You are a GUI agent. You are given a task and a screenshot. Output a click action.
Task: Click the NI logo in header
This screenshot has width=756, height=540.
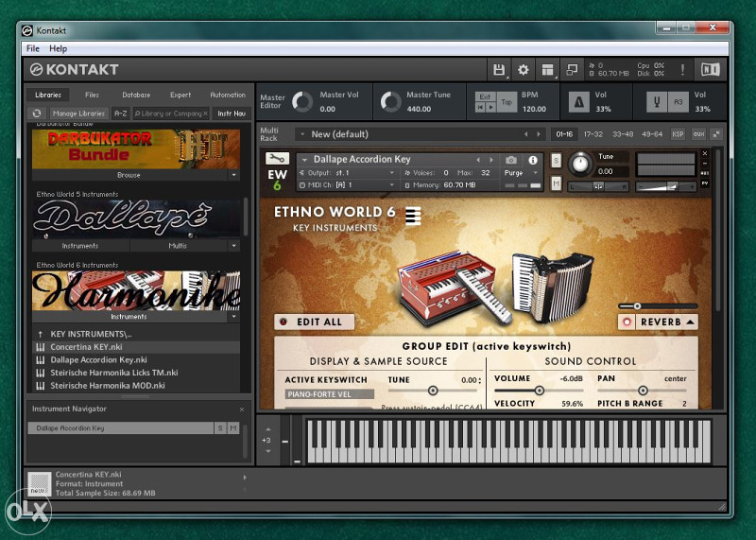tap(711, 70)
